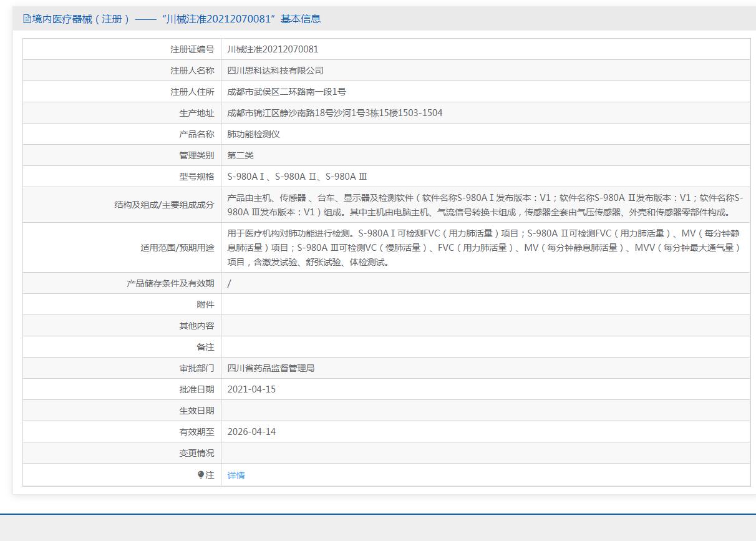Viewport: 756px width, 541px height.
Task: Select the address 成都市武侯区二环路南一段1号
Action: point(287,92)
